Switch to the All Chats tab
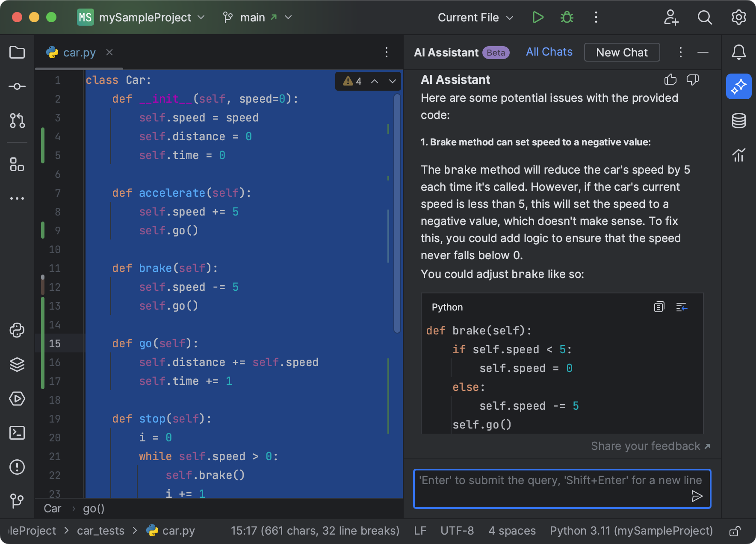The height and width of the screenshot is (544, 756). click(x=549, y=52)
